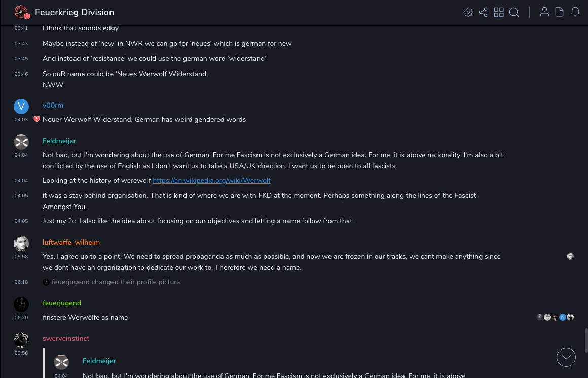Jump to latest messages with the down-chevron button
This screenshot has width=588, height=378.
click(x=566, y=357)
